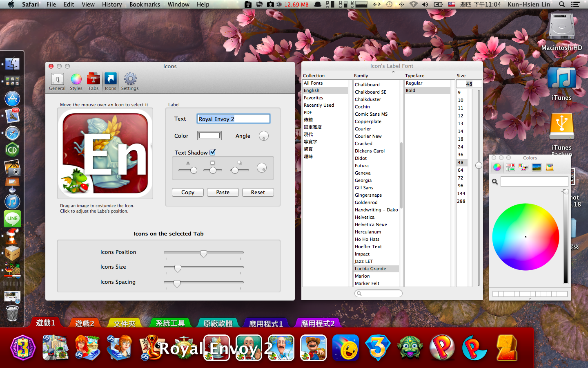Open Finder from the left dock

tap(12, 63)
